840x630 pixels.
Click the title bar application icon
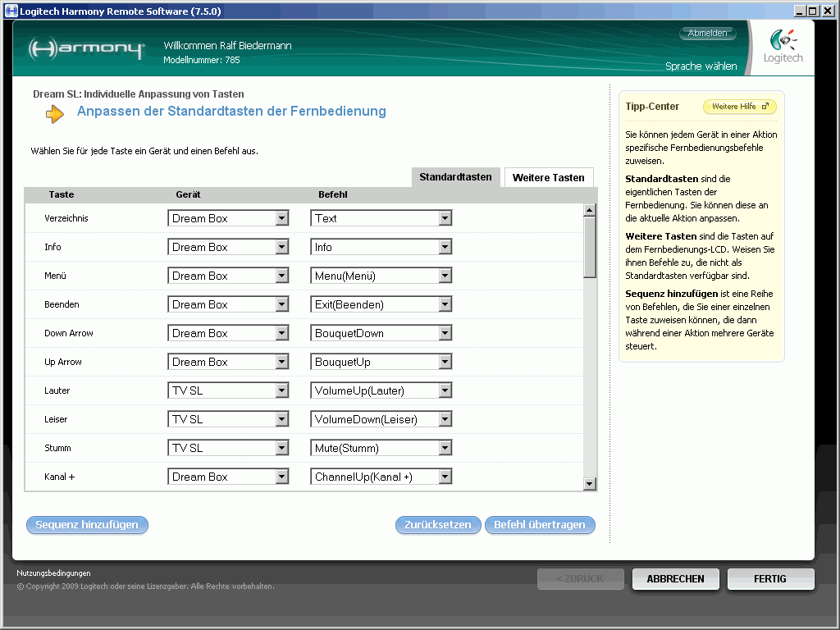10,11
